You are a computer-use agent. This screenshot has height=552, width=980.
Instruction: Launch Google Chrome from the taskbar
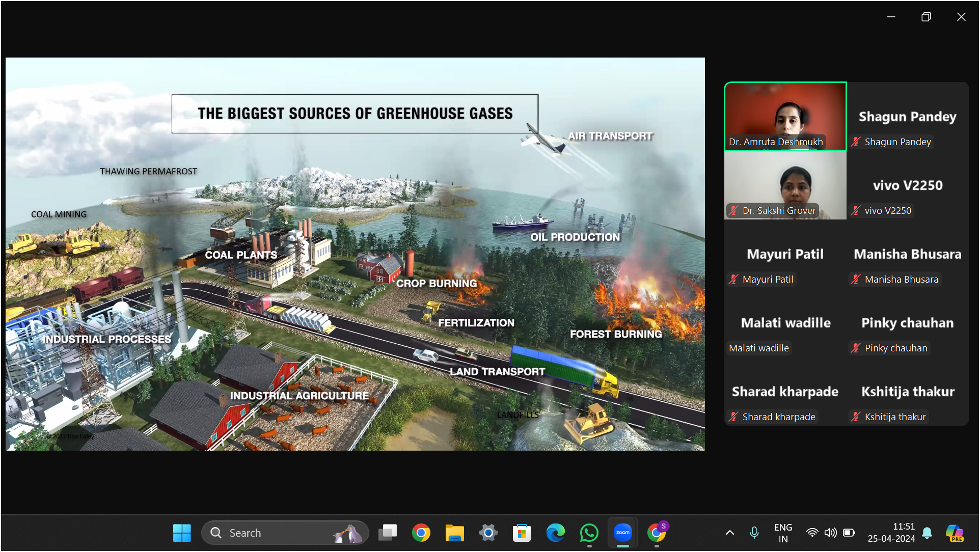tap(421, 533)
